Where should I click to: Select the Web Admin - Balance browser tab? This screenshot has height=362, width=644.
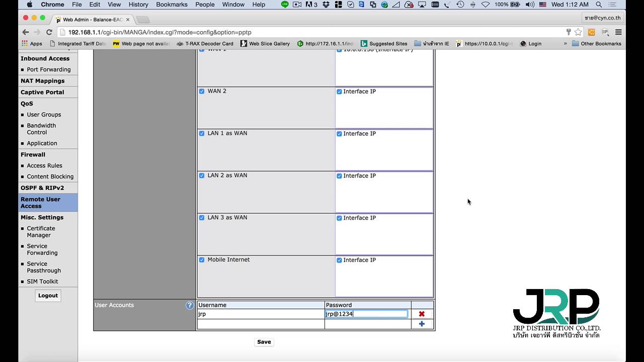point(92,20)
